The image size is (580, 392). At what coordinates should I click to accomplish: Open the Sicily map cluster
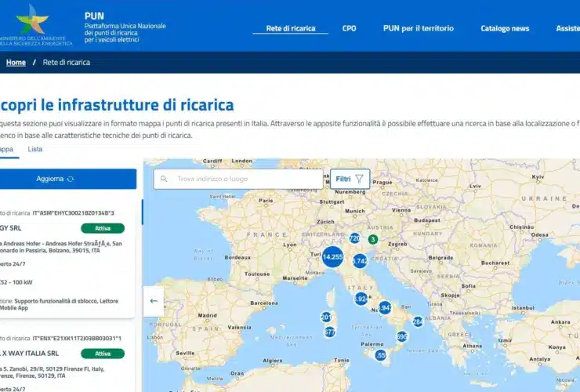(x=380, y=355)
